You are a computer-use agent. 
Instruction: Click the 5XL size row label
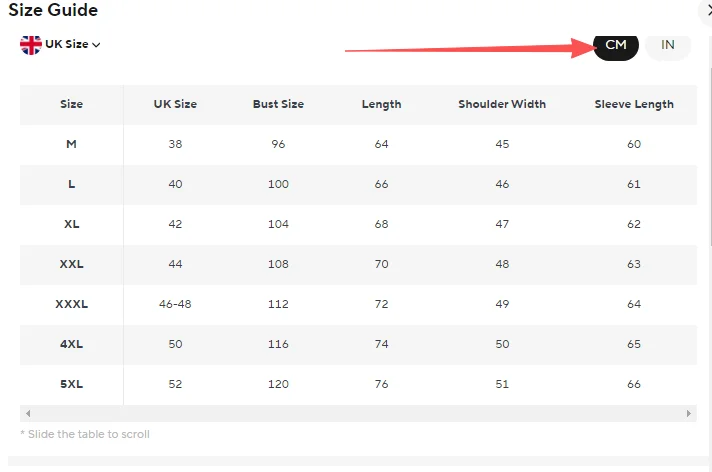tap(71, 384)
